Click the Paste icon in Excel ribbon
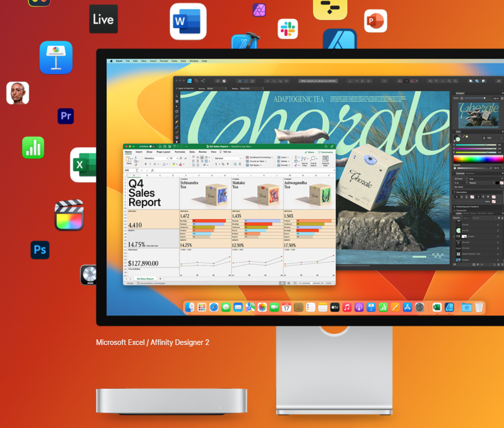 coord(129,159)
